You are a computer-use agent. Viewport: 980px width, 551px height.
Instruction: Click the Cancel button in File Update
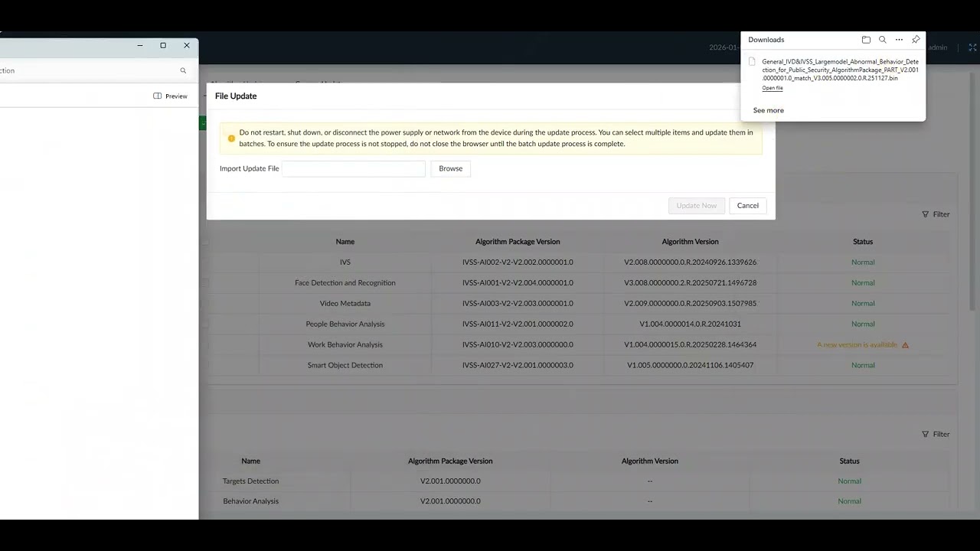pos(748,206)
